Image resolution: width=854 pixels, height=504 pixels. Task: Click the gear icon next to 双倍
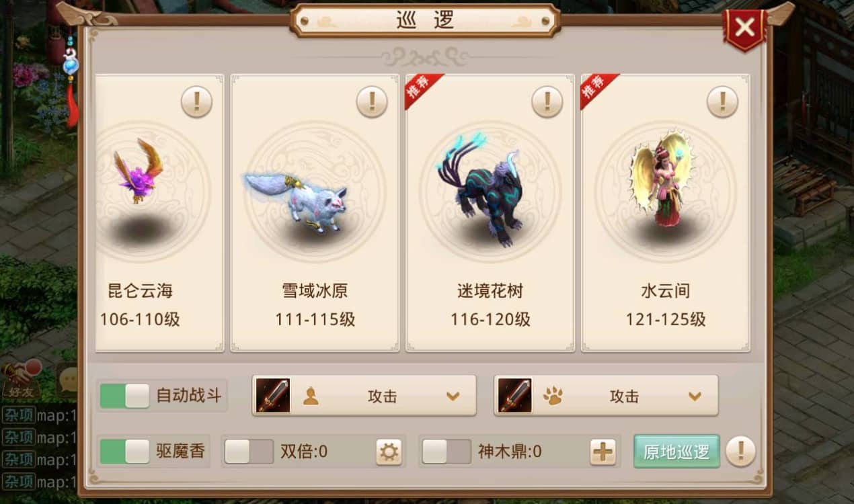(x=388, y=452)
